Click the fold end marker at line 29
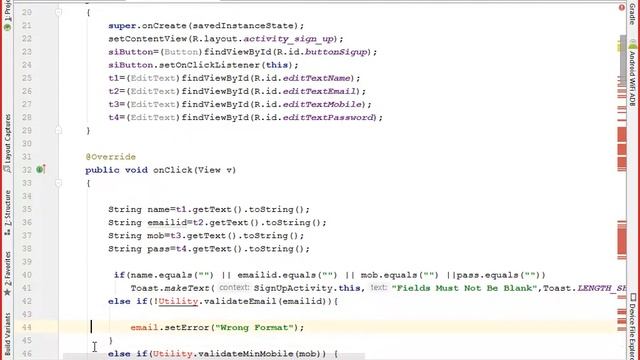This screenshot has height=360, width=640. (58, 130)
